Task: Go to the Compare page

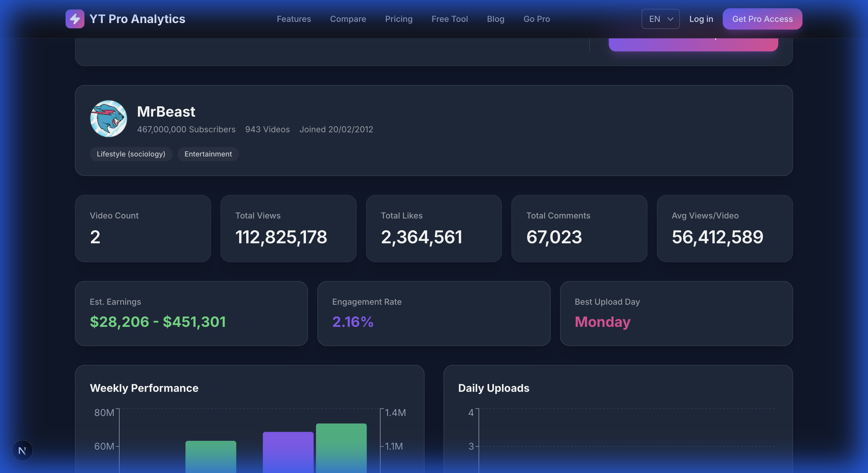Action: point(348,19)
